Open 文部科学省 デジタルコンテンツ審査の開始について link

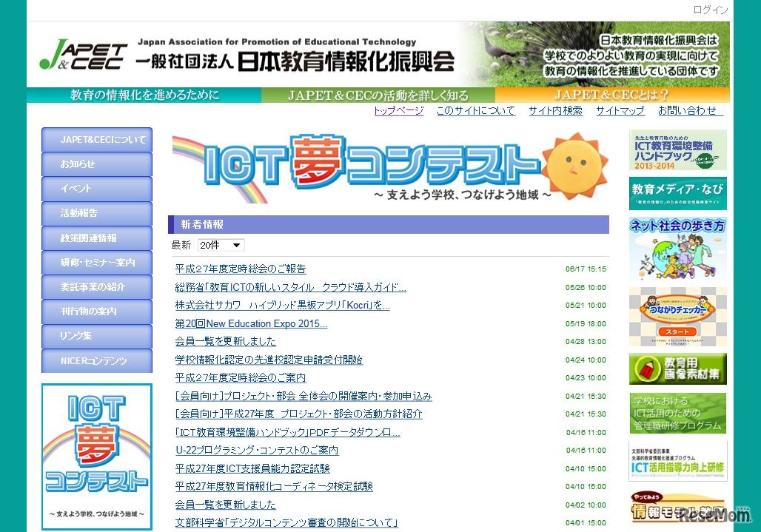point(286,523)
